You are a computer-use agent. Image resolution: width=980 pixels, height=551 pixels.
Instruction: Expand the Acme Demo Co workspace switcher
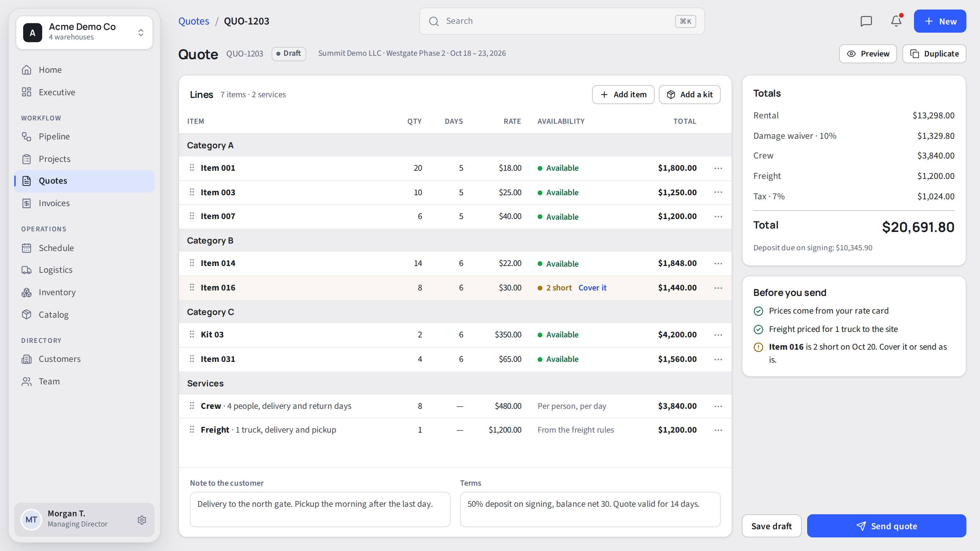tap(84, 32)
